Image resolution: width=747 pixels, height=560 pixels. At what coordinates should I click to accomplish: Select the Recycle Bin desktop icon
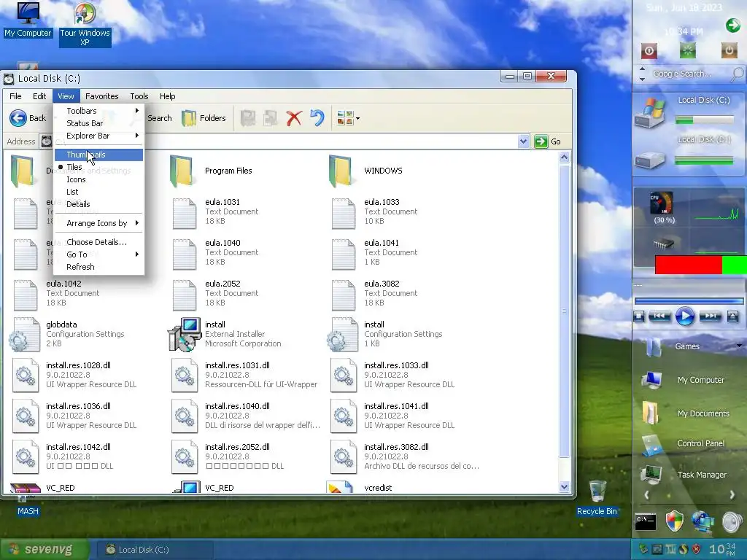(597, 498)
